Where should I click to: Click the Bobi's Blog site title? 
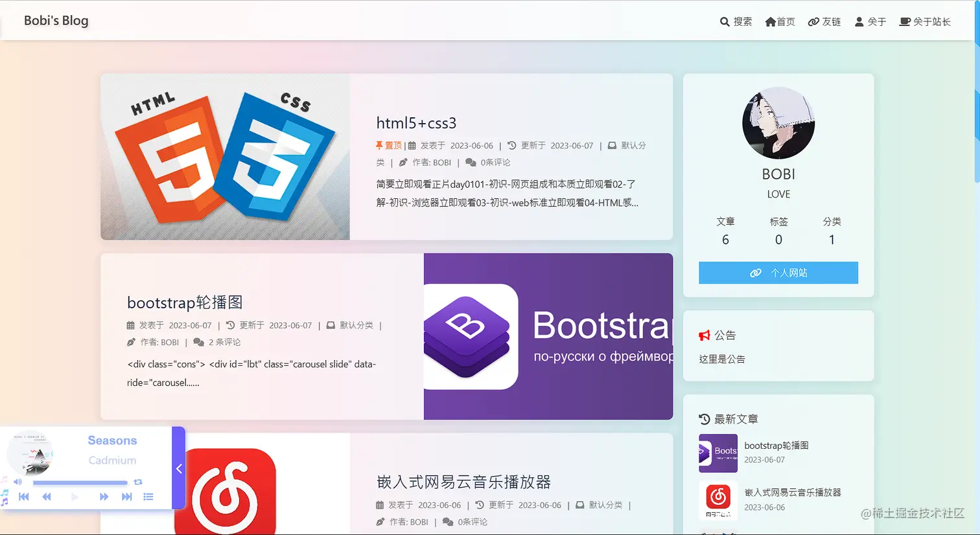(x=56, y=20)
